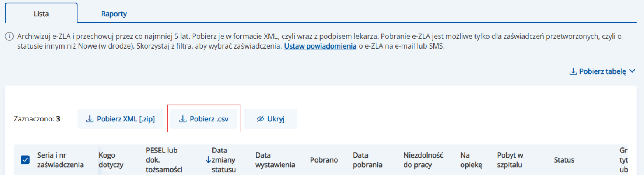Screen dimensions: 644x175
Task: Click the info icon beside archive notice
Action: [9, 36]
